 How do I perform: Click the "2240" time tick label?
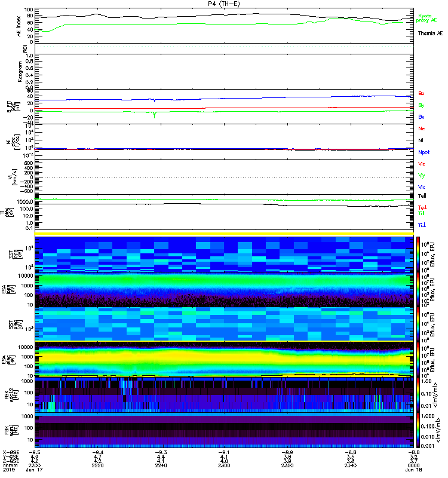[x=161, y=465]
